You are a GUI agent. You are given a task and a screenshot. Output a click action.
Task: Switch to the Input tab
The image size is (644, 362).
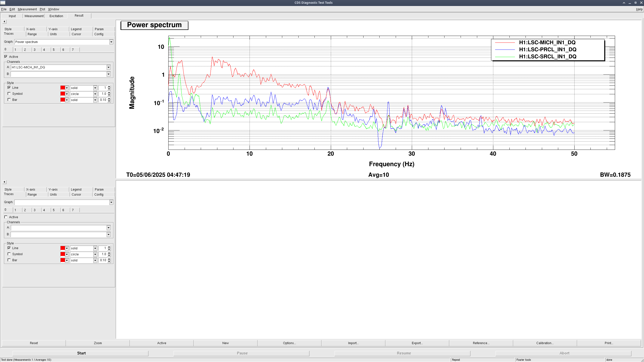click(x=12, y=16)
